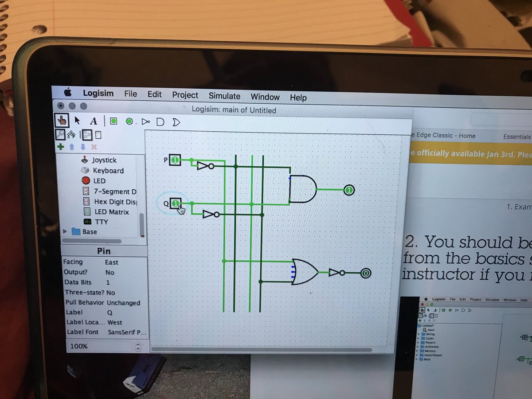This screenshot has height=399, width=532.
Task: Choose the AND gate toolbar tool
Action: point(160,121)
